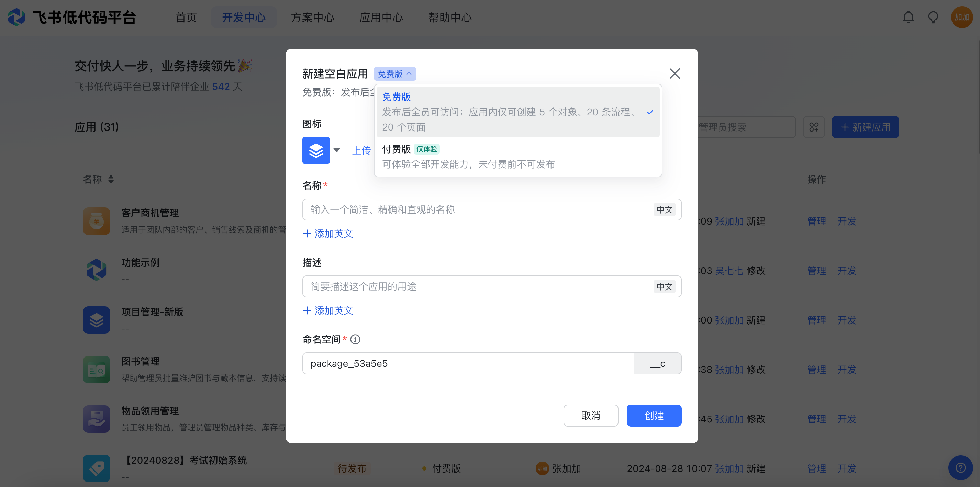Click the 新建应用 button

865,127
